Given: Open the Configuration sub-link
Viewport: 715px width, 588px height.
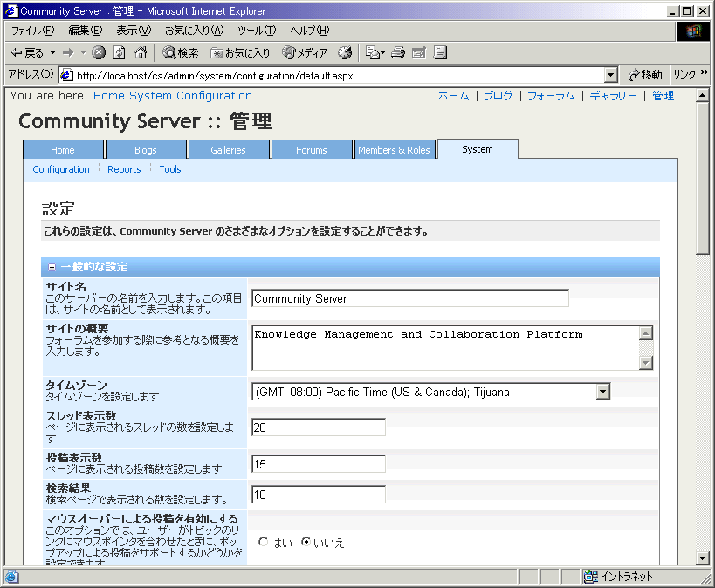Looking at the screenshot, I should (61, 169).
